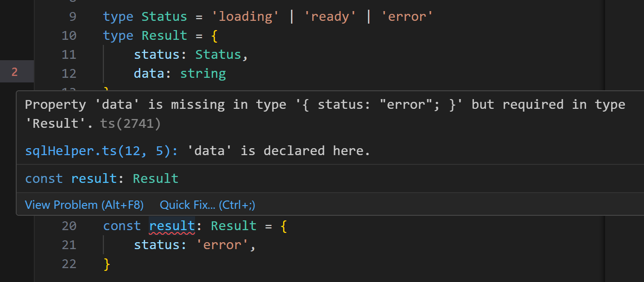Click the Status type on line 11
The height and width of the screenshot is (282, 644).
218,55
